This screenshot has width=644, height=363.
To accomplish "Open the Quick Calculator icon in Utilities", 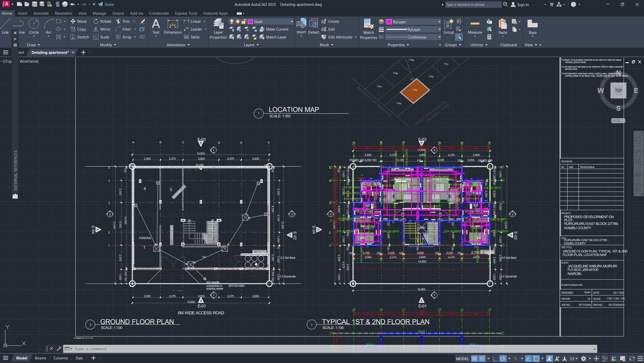I will pyautogui.click(x=489, y=37).
